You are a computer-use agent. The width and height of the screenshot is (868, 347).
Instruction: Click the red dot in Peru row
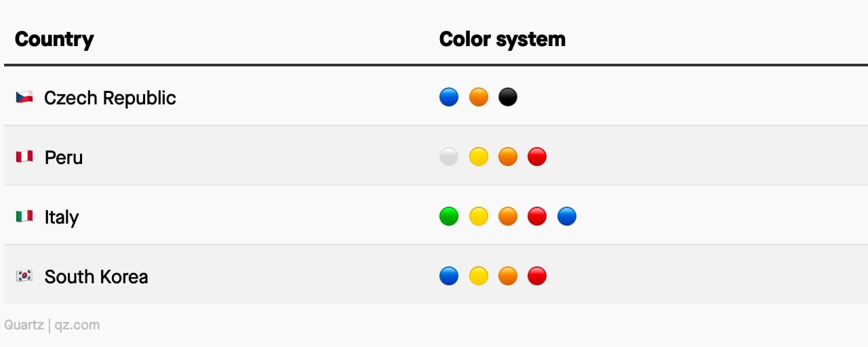click(x=537, y=157)
